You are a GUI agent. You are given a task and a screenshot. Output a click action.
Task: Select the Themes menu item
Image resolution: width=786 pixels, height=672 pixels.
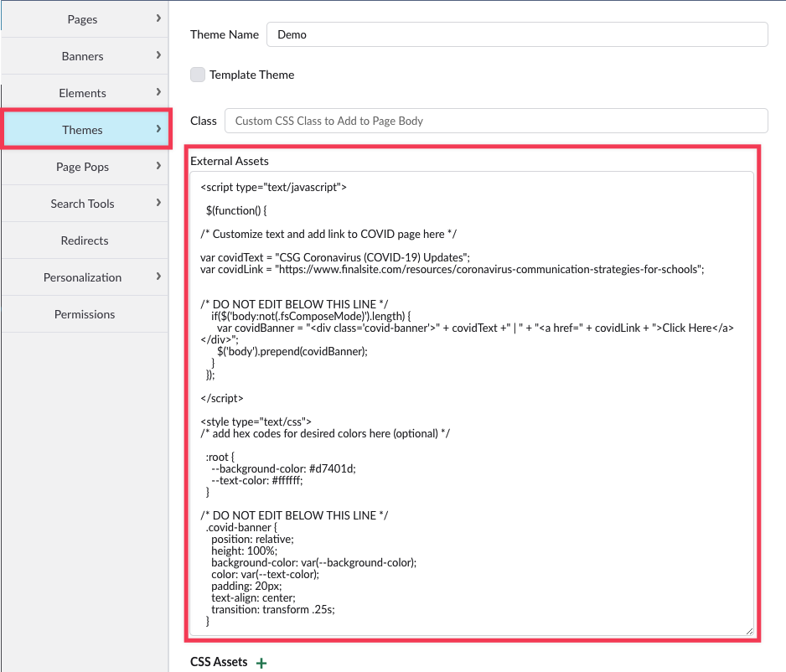tap(86, 130)
